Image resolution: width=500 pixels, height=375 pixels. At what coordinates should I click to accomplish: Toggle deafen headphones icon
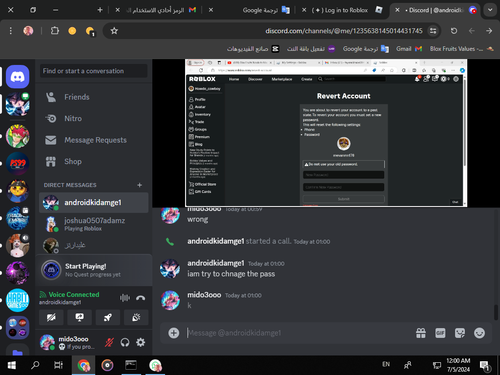pos(125,342)
